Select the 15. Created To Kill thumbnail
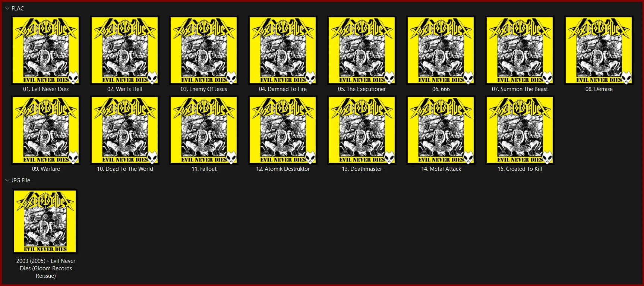Viewport: 644px width, 286px height. [x=520, y=130]
